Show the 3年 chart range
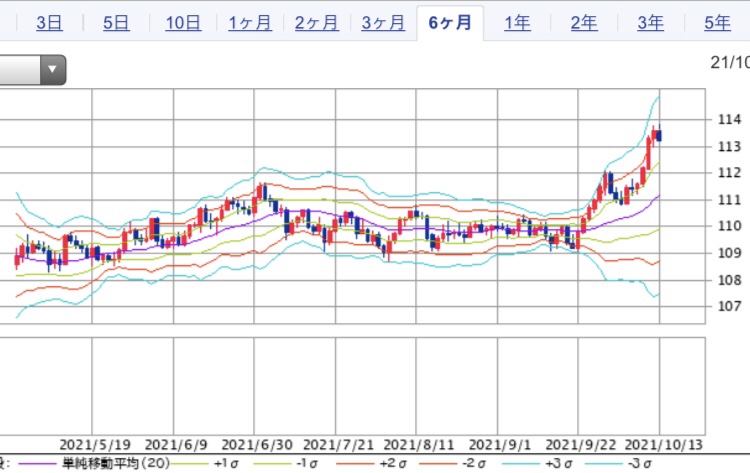750x473 pixels. coord(651,23)
